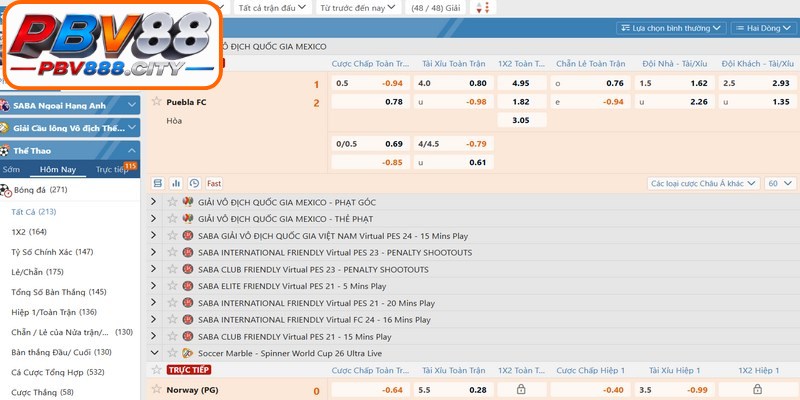The image size is (800, 400).
Task: Expand SABA International Friendly FC 24 row
Action: click(x=154, y=319)
